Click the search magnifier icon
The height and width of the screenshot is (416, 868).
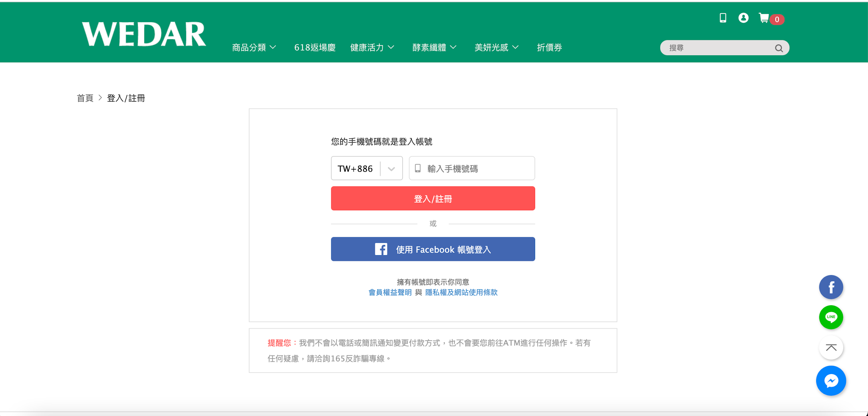[x=779, y=48]
